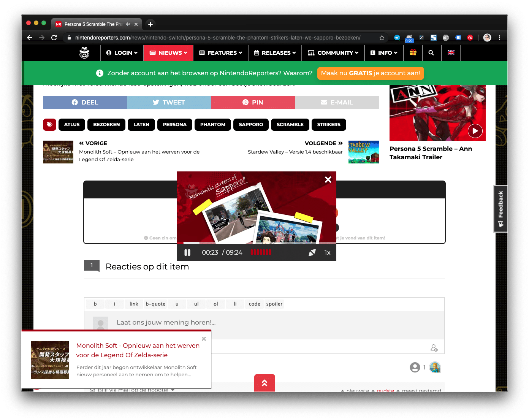Click the Zelda commenter avatar
Viewport: 529px width, 420px height.
pyautogui.click(x=435, y=367)
